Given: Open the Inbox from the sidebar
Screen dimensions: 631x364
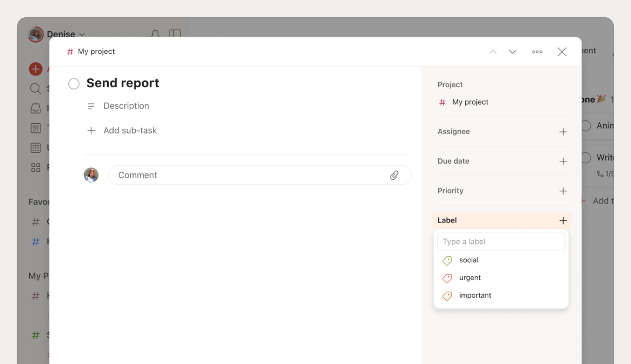Looking at the screenshot, I should coord(36,108).
